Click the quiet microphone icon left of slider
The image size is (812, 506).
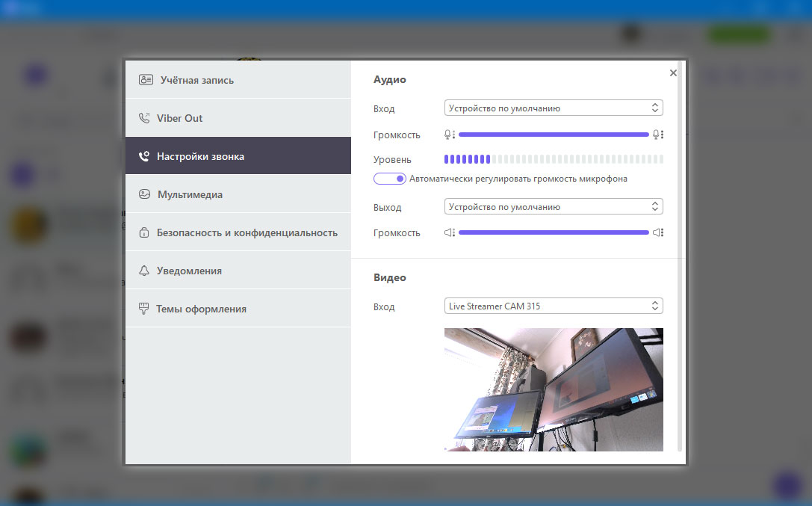[449, 135]
